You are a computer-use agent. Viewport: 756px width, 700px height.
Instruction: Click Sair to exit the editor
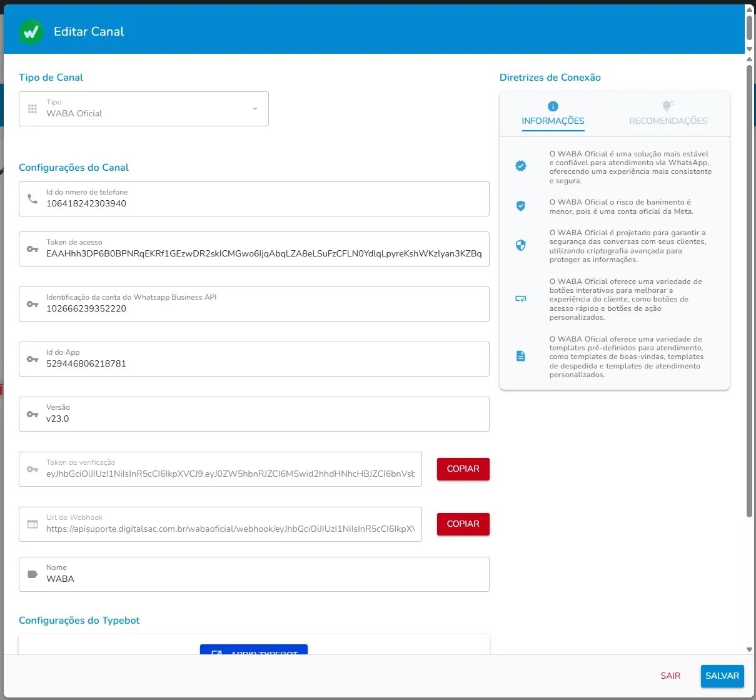[x=670, y=676]
